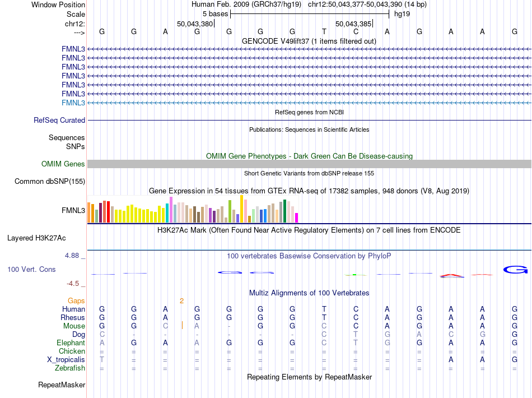532x398 pixels.
Task: Click the orange insertion bar in Mouse row
Action: click(182, 325)
